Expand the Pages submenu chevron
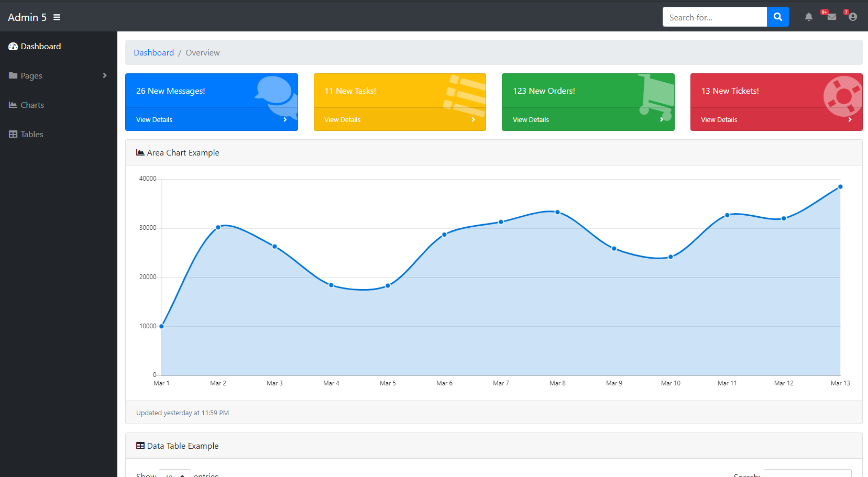Viewport: 868px width, 477px height. coord(105,75)
